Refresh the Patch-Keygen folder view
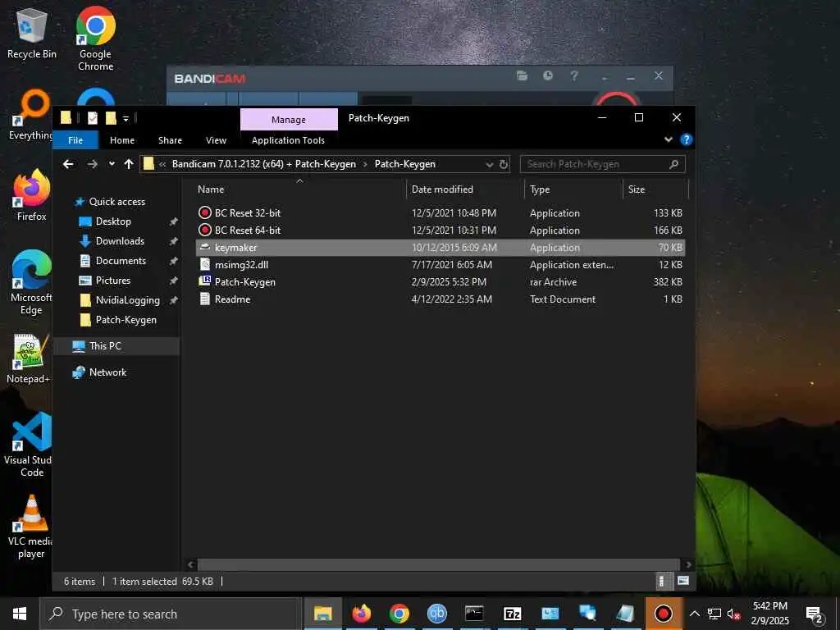The width and height of the screenshot is (840, 630). tap(503, 164)
